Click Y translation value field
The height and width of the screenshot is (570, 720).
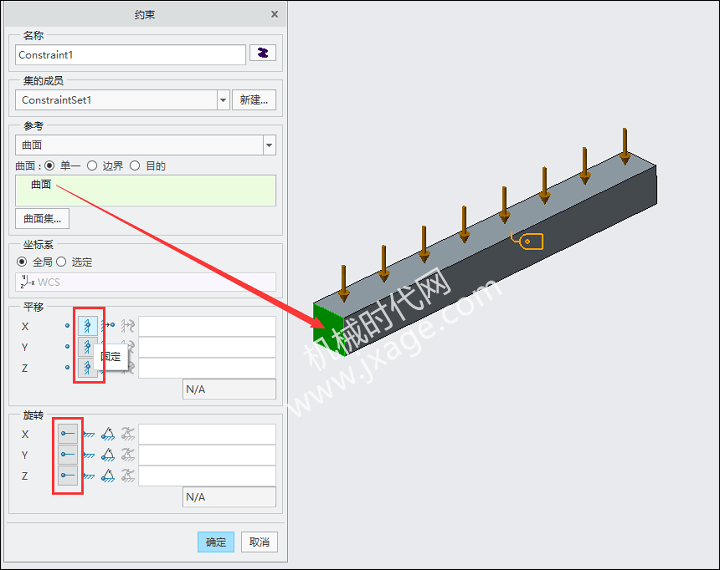[207, 347]
